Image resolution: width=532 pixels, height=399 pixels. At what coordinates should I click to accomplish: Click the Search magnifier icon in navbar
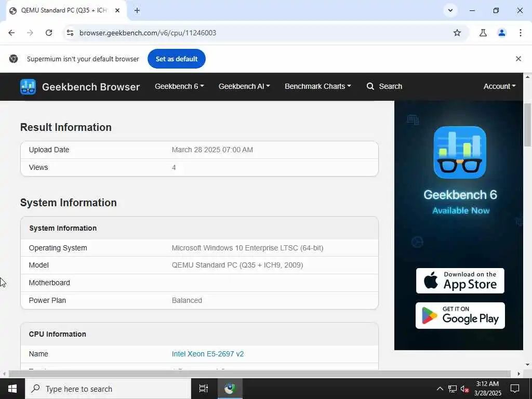pyautogui.click(x=370, y=86)
